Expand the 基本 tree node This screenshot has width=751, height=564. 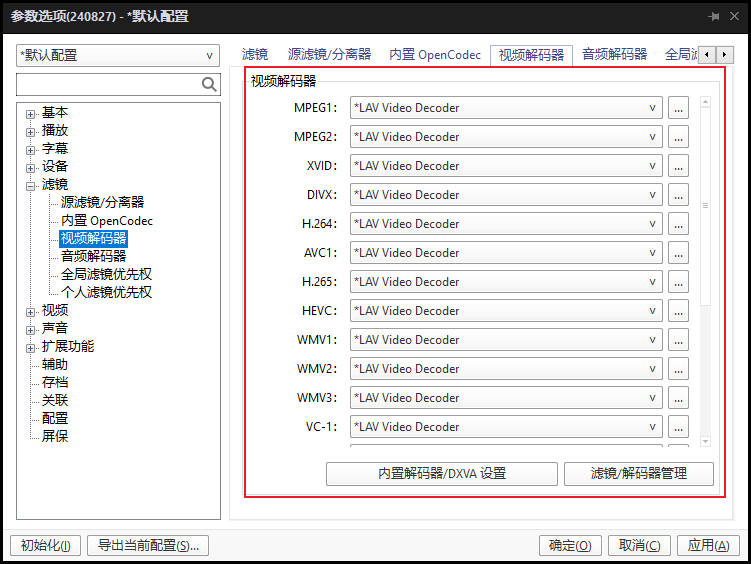pos(31,114)
